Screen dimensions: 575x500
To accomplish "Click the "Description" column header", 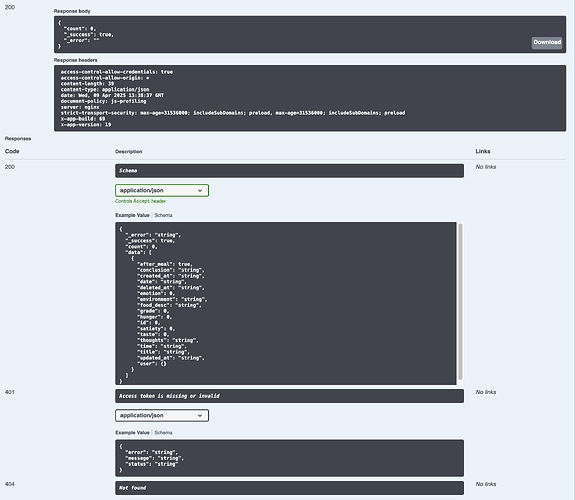I will (x=128, y=151).
